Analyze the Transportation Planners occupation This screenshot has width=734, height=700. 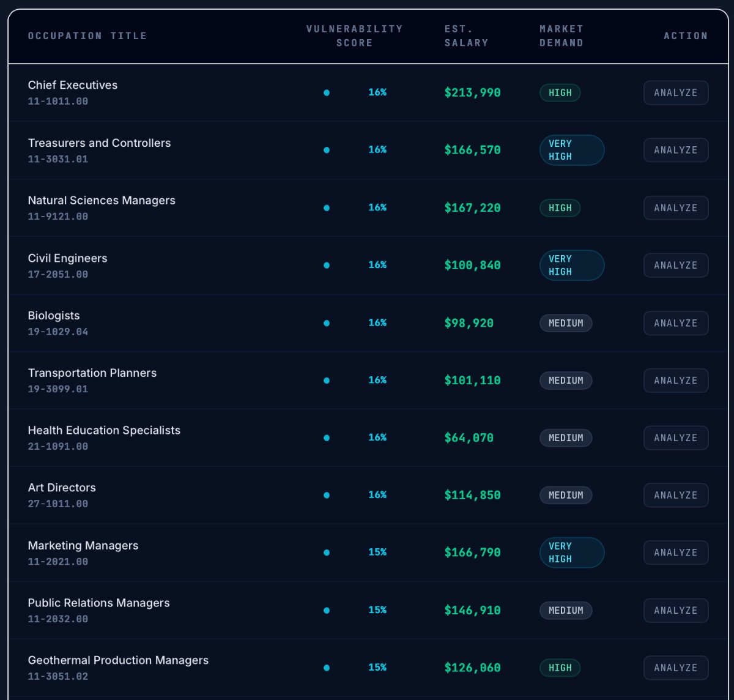(676, 381)
